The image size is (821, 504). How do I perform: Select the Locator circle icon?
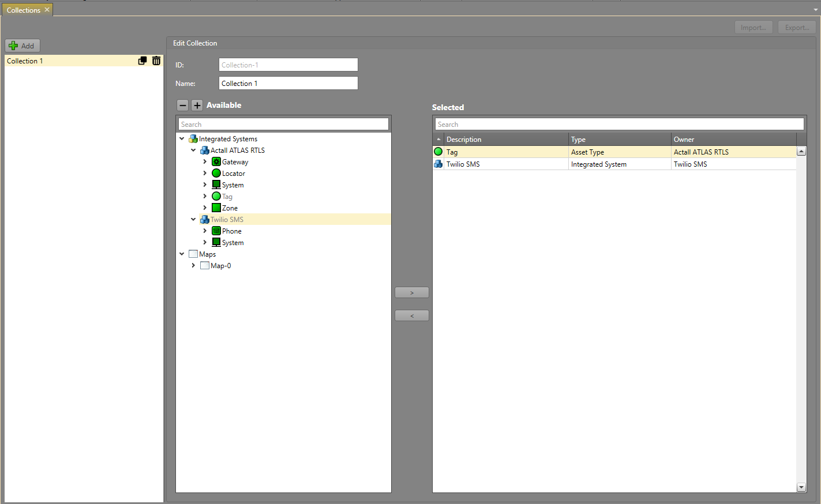coord(216,174)
